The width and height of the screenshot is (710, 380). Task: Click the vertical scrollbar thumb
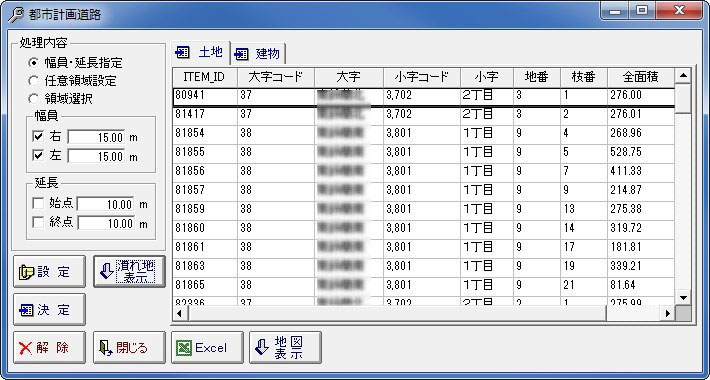click(683, 99)
